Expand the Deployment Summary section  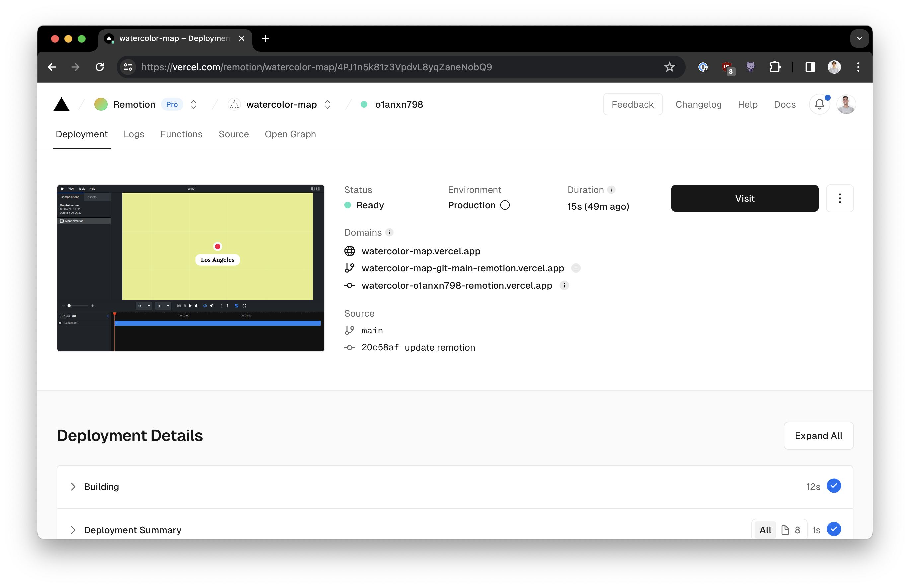[73, 530]
